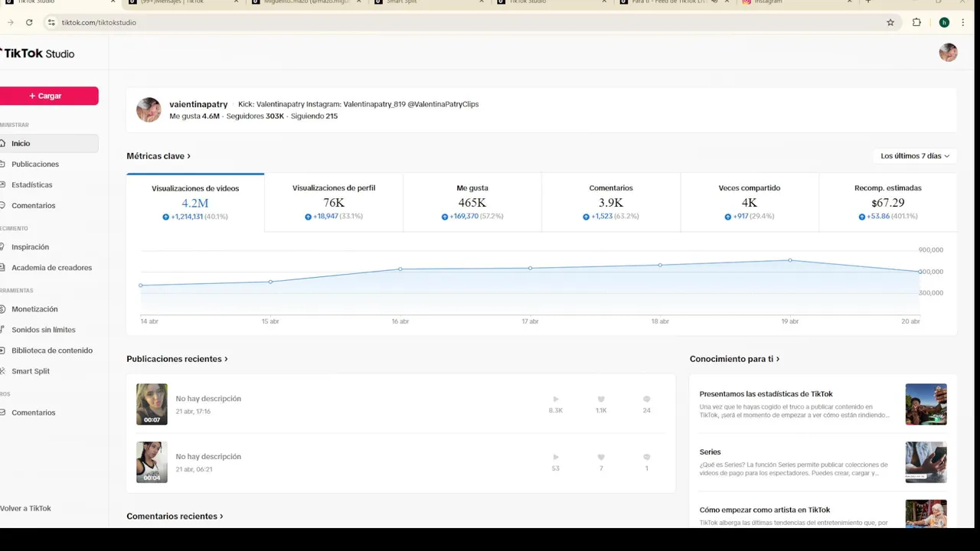Open browser extensions puzzle icon
Viewport: 980px width, 551px height.
point(916,22)
